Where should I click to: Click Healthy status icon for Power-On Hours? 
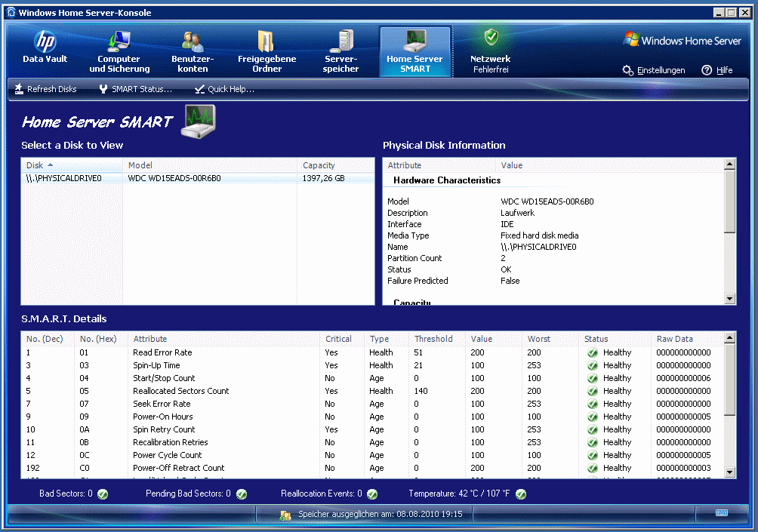pyautogui.click(x=592, y=417)
